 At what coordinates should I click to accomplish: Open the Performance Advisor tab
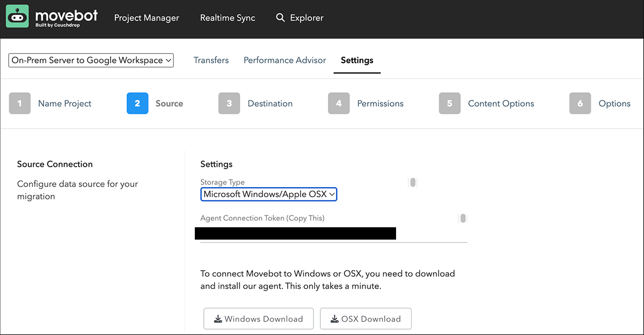(x=284, y=60)
